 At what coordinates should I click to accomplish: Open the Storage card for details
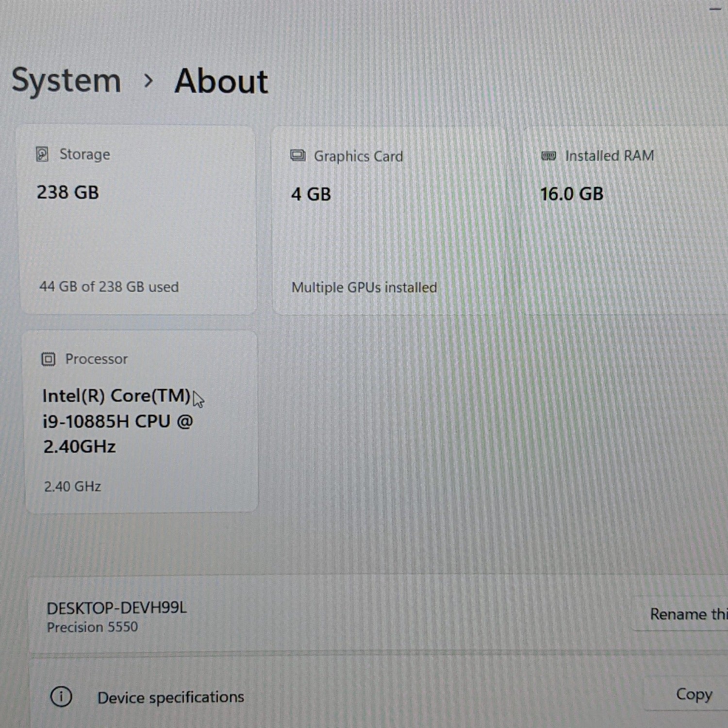[x=138, y=219]
